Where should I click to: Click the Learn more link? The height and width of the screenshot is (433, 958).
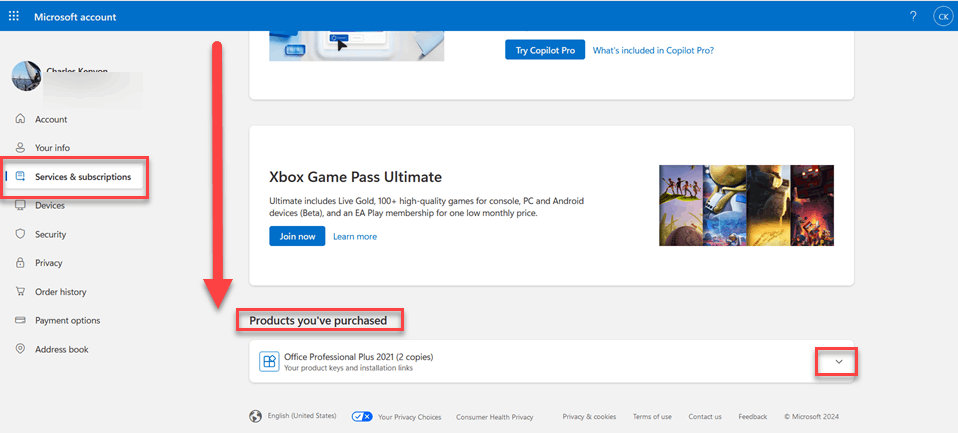point(355,236)
